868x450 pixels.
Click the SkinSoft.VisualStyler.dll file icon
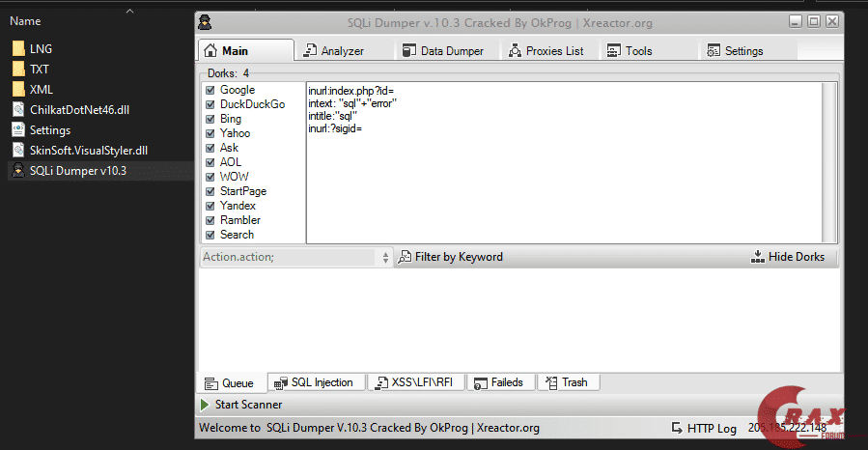click(x=18, y=150)
